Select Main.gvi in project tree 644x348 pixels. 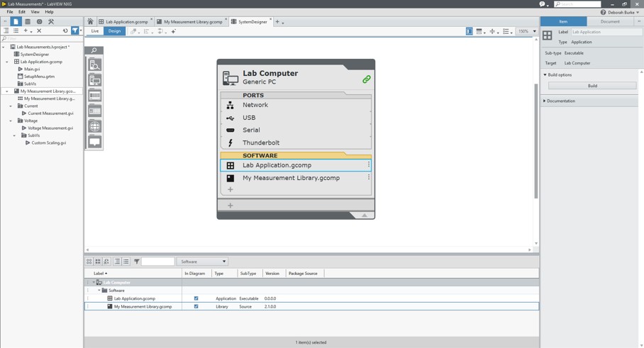(x=32, y=69)
